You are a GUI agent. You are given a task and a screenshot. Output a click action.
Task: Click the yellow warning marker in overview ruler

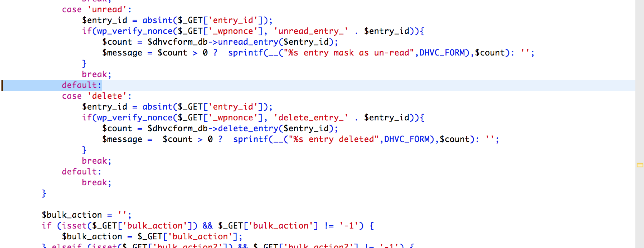(640, 165)
